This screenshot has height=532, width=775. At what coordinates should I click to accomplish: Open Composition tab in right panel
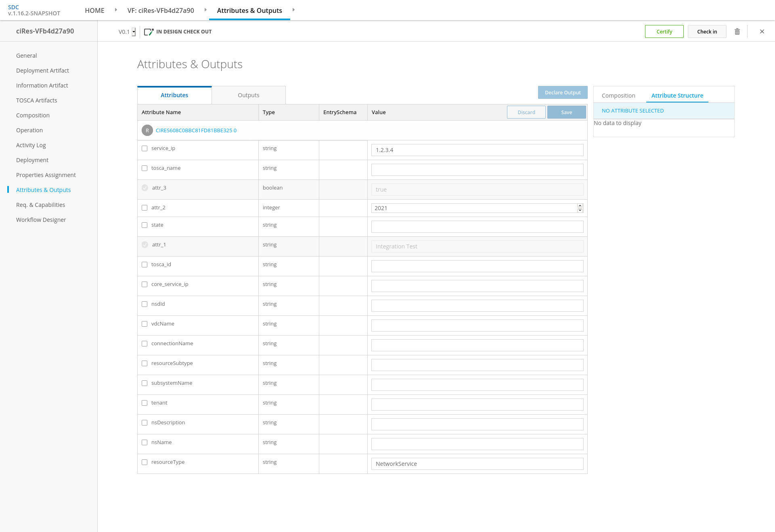tap(618, 96)
